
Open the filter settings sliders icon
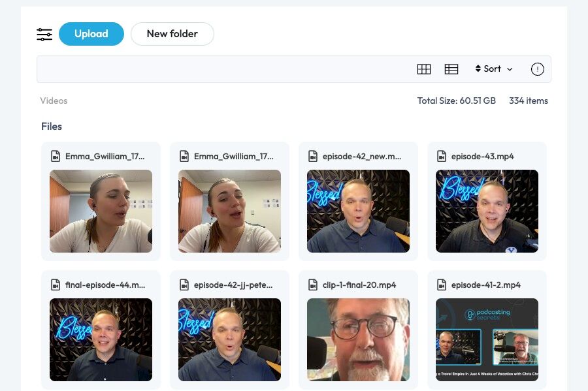(x=44, y=35)
